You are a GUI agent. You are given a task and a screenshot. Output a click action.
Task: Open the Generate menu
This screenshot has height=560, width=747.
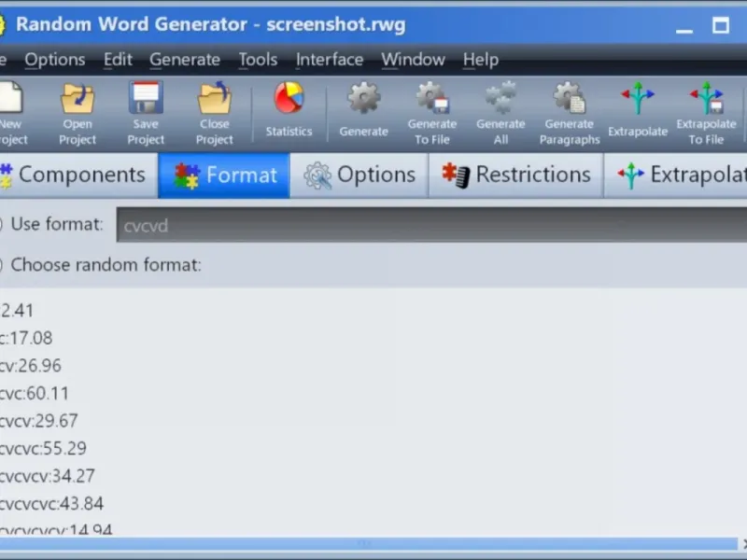coord(185,60)
